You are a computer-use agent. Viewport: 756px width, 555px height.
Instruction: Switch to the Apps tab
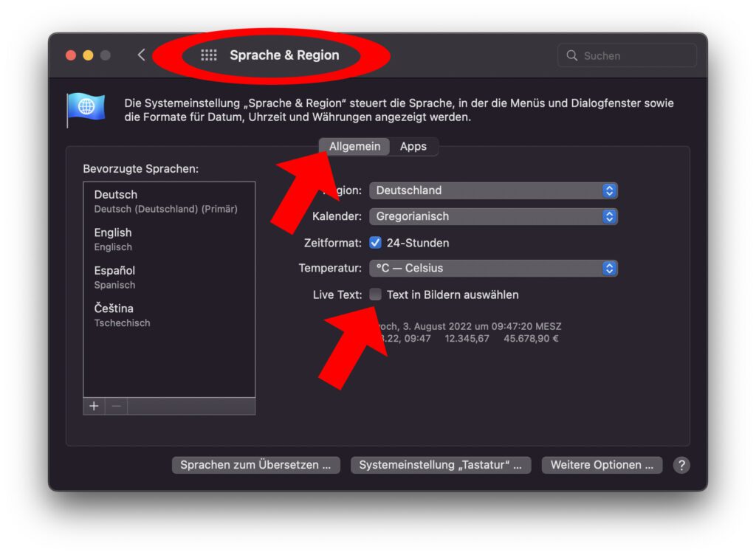click(415, 146)
